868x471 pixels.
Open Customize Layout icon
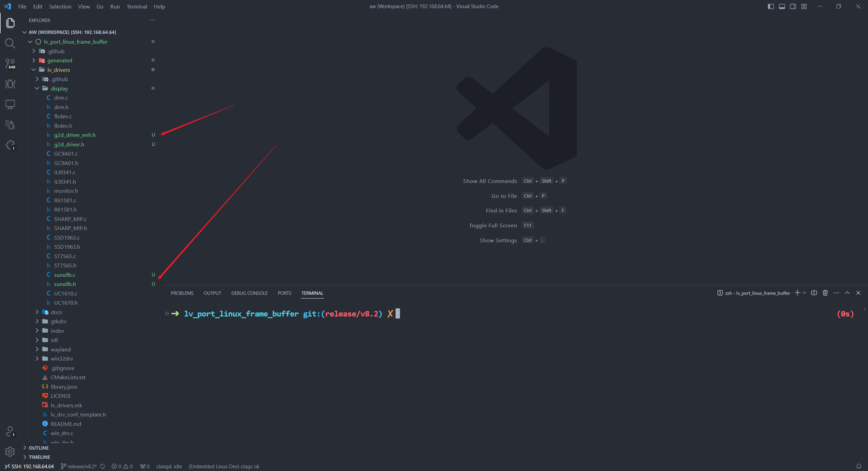click(x=804, y=6)
